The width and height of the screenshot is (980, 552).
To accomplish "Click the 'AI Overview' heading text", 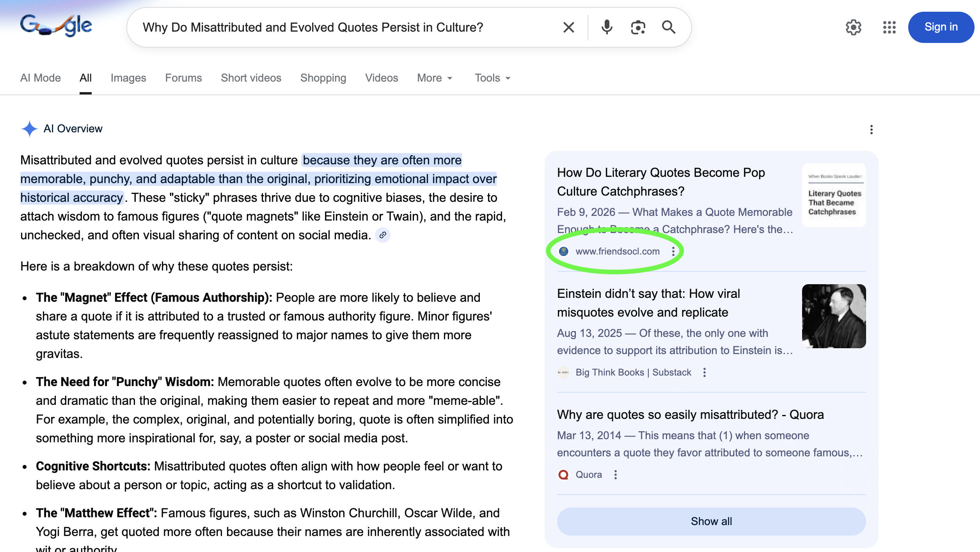I will tap(73, 129).
